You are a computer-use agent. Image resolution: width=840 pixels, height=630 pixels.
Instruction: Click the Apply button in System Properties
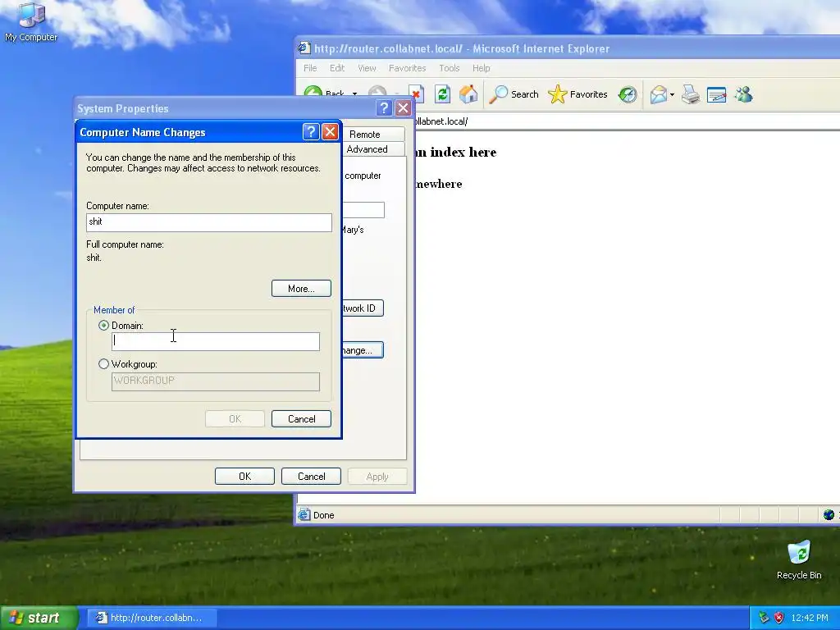[377, 477]
